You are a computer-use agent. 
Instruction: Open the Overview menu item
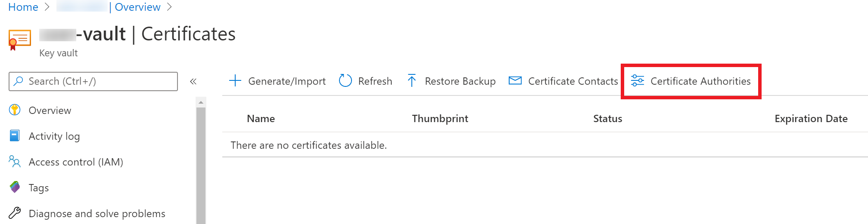click(x=50, y=110)
